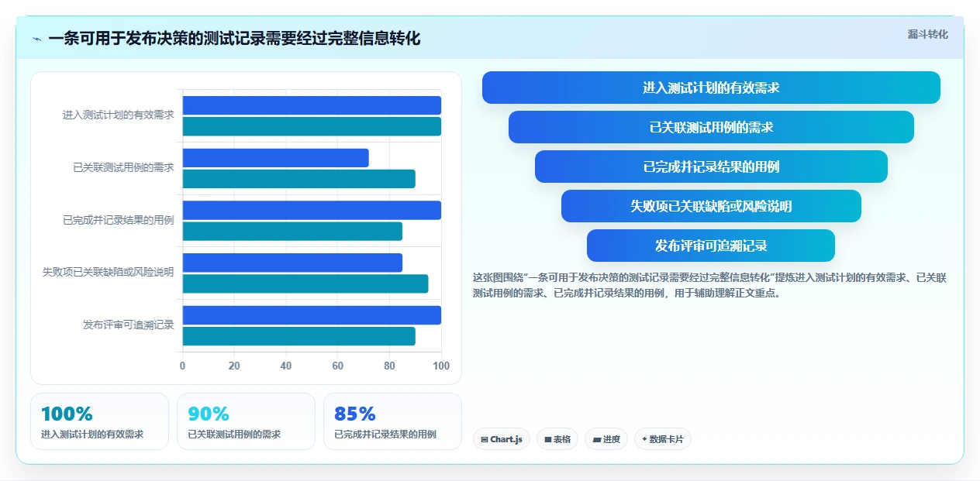Image resolution: width=980 pixels, height=481 pixels.
Task: Select funnel step 发布评审可追溯记录
Action: [x=711, y=246]
